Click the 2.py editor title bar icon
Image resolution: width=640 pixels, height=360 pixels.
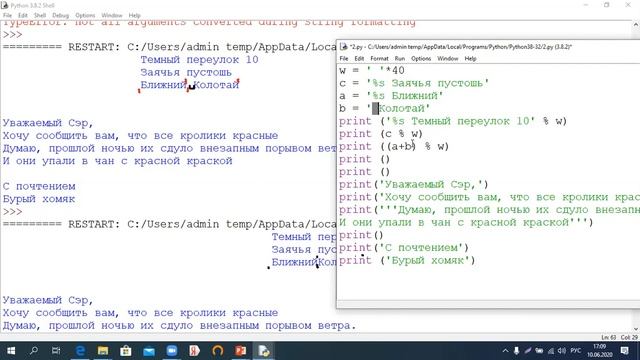point(344,47)
